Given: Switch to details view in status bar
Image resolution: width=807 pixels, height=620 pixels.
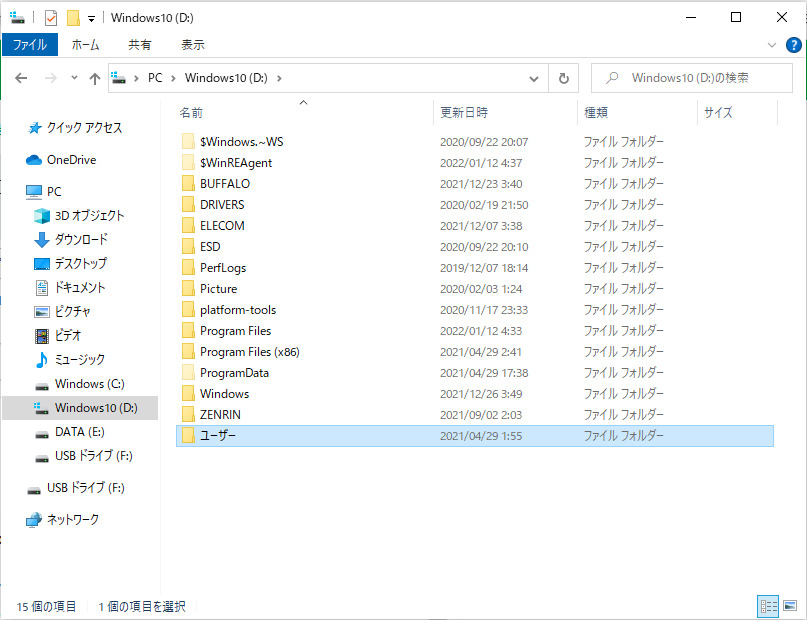Looking at the screenshot, I should (x=768, y=606).
